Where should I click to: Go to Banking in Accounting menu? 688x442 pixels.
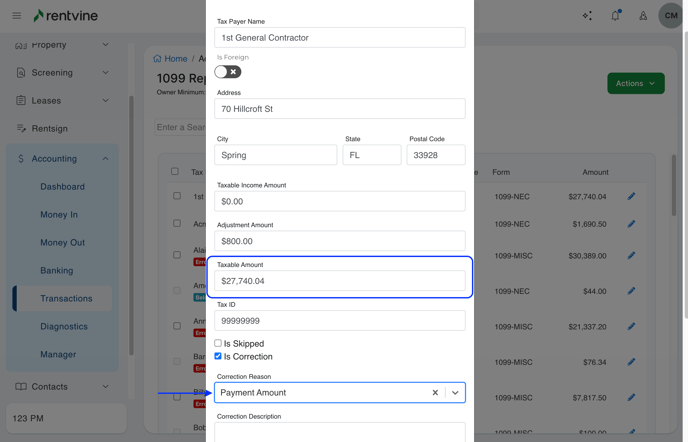pos(57,270)
